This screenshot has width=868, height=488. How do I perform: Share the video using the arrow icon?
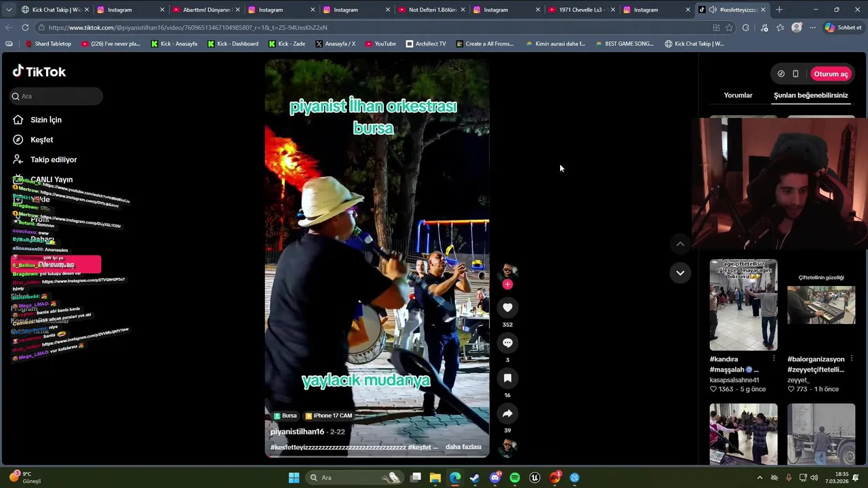(x=507, y=413)
